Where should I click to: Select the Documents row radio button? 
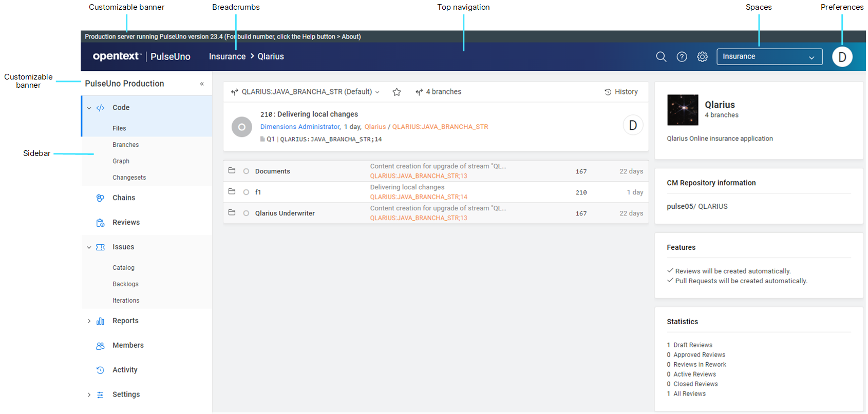[x=246, y=171]
